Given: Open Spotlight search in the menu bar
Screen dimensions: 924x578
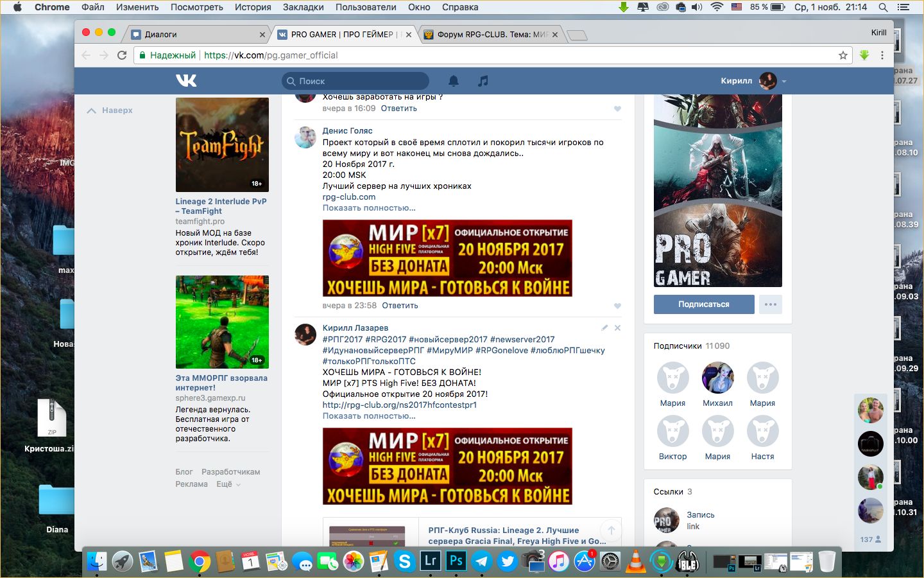Looking at the screenshot, I should tap(884, 7).
